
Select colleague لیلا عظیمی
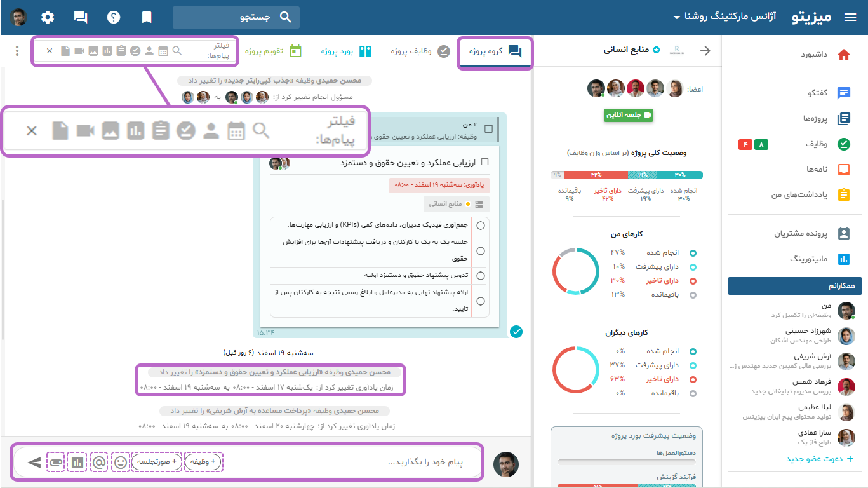tap(798, 412)
